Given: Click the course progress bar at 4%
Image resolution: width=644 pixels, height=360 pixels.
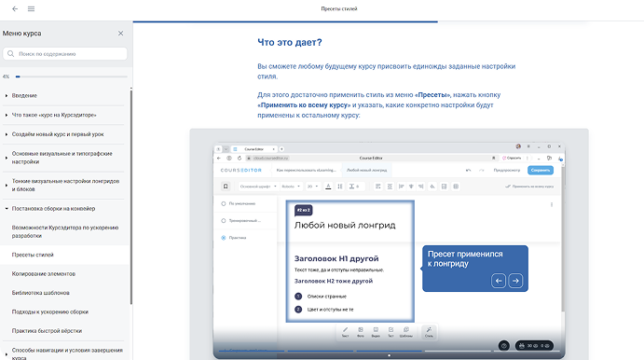Looking at the screenshot, I should coord(71,76).
